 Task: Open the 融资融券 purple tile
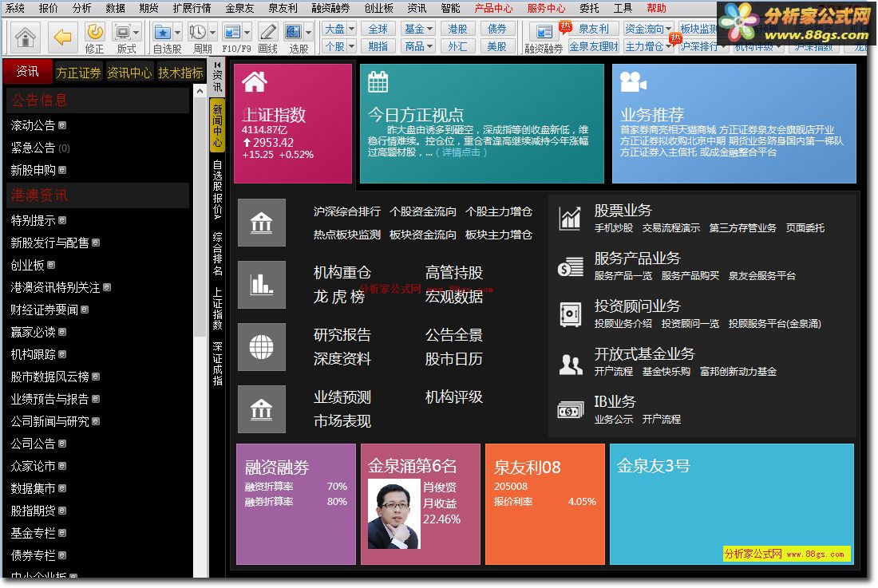pos(296,504)
